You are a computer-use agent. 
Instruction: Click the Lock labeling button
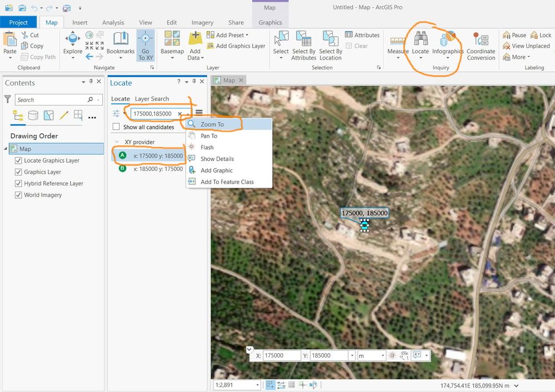point(541,35)
